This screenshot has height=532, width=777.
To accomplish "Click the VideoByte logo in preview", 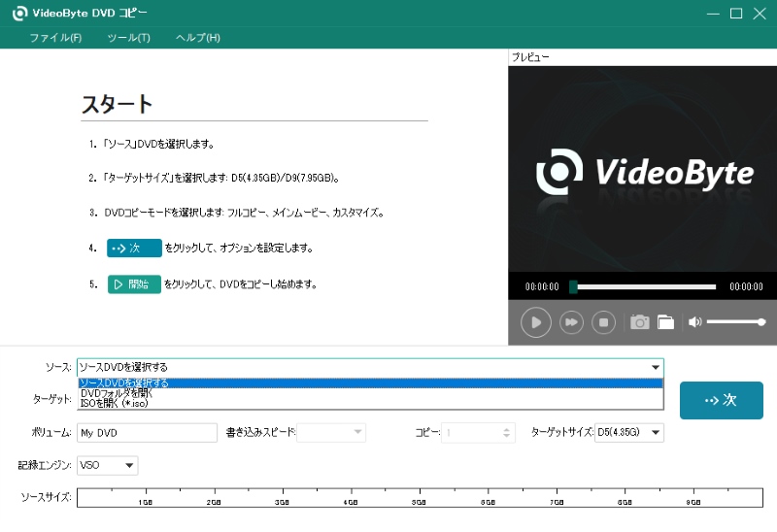I will 645,172.
